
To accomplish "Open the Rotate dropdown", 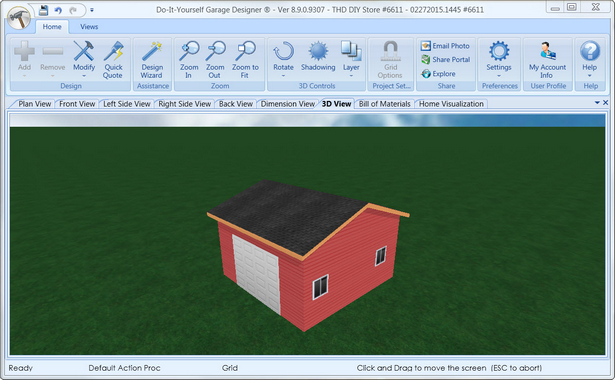I will 283,59.
